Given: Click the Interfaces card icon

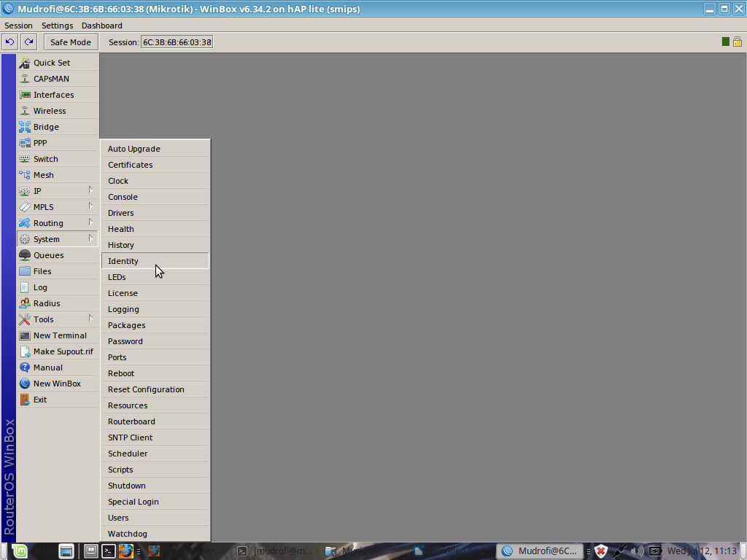Looking at the screenshot, I should (24, 95).
